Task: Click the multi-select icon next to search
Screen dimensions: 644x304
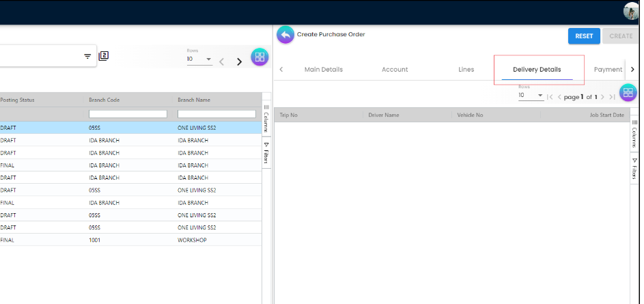Action: (104, 56)
